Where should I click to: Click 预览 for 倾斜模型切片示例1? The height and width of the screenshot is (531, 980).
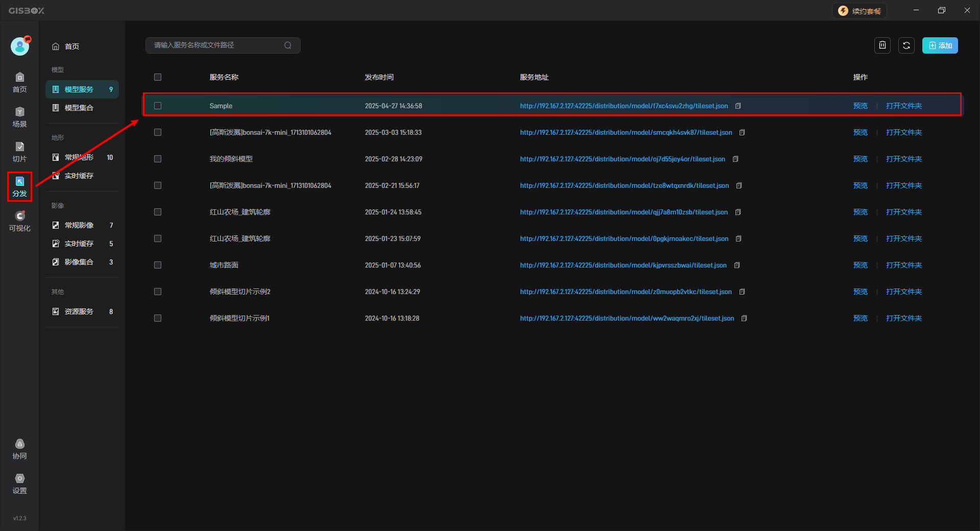860,318
